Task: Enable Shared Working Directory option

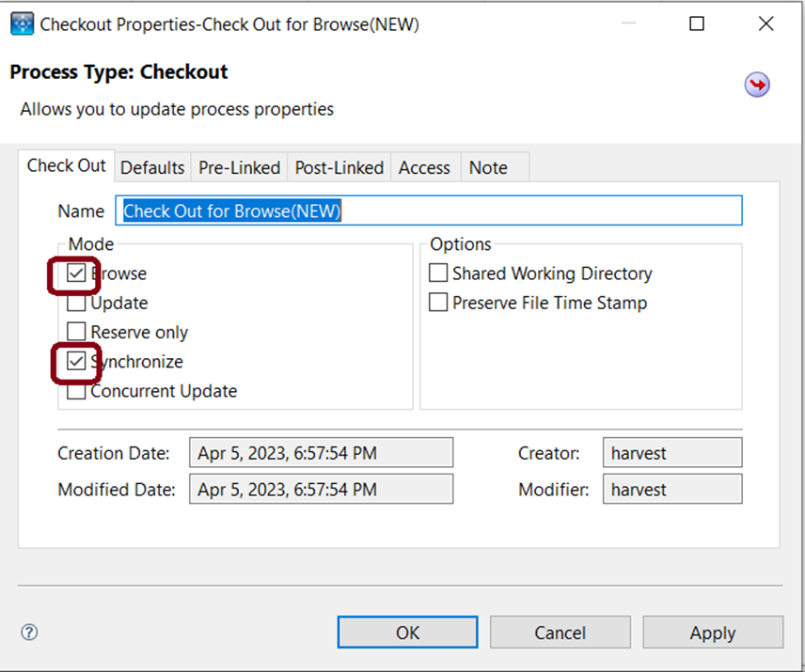Action: [438, 273]
